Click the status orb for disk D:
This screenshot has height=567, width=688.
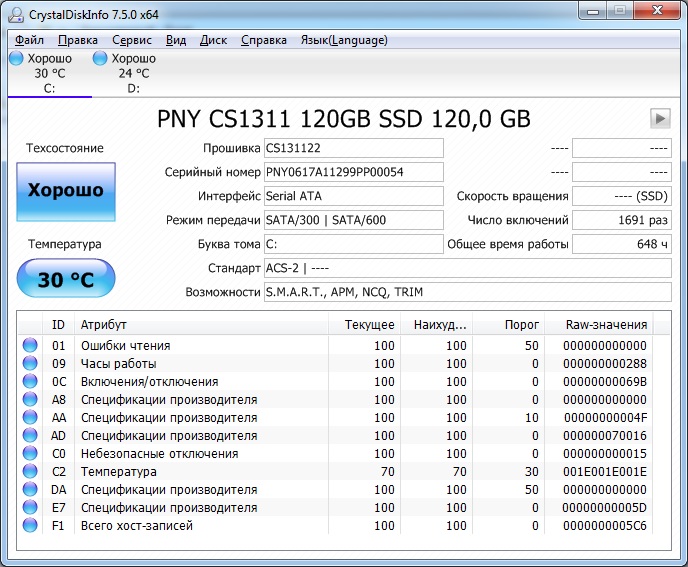click(100, 58)
